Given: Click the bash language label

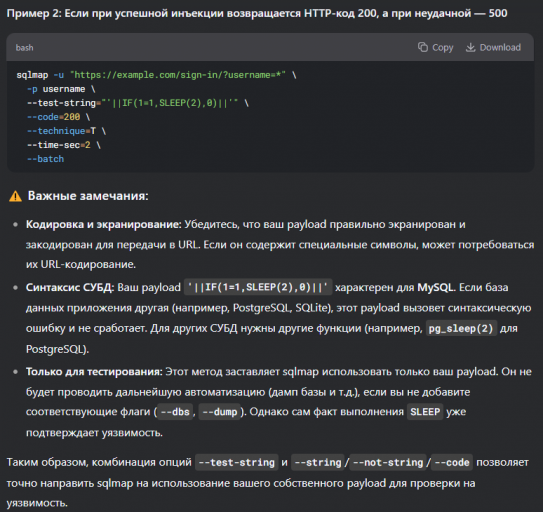Looking at the screenshot, I should (x=25, y=48).
